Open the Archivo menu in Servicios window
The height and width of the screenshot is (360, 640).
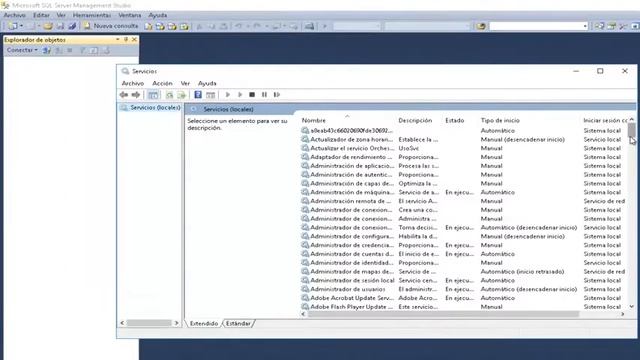click(x=133, y=83)
